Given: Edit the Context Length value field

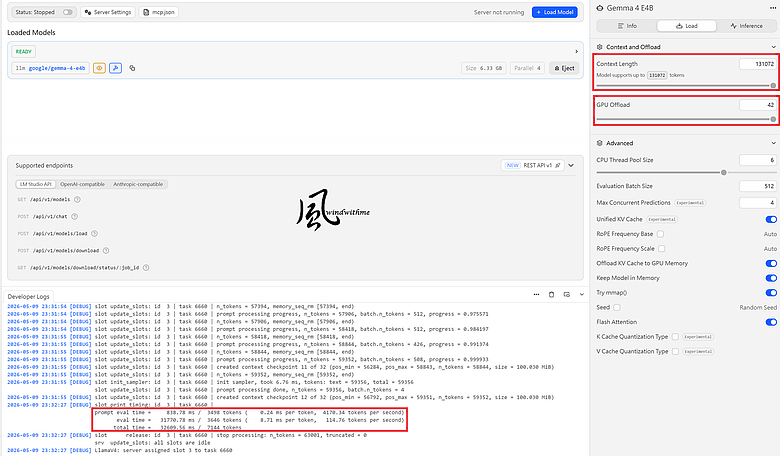Looking at the screenshot, I should pos(758,64).
